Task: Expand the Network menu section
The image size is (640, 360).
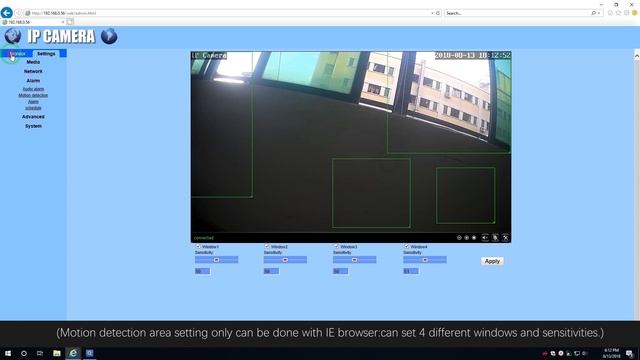Action: click(x=33, y=71)
